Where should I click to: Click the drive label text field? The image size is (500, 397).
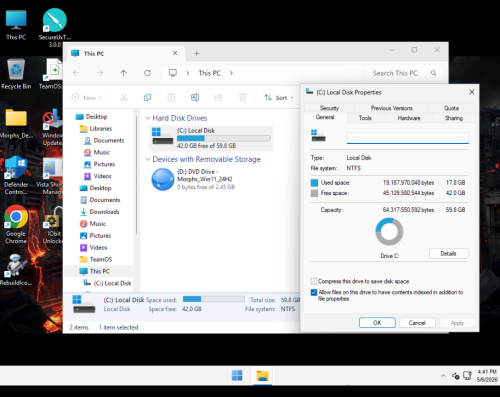click(408, 138)
